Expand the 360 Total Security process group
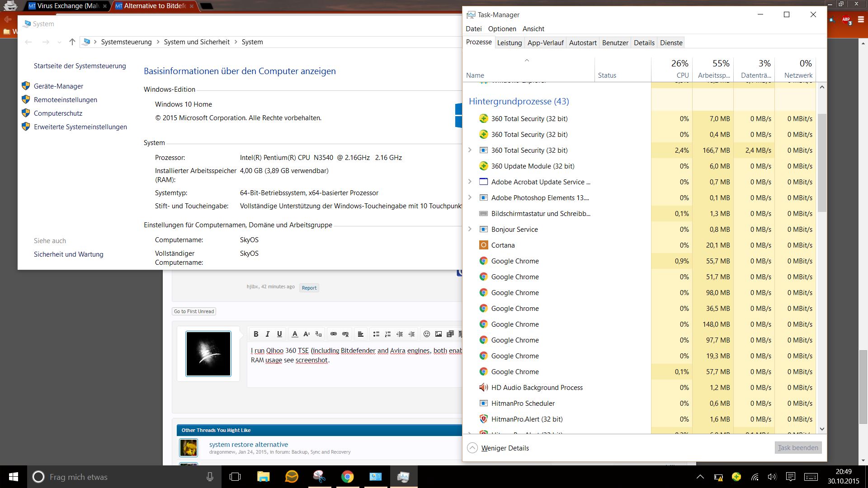This screenshot has width=868, height=488. coord(470,150)
